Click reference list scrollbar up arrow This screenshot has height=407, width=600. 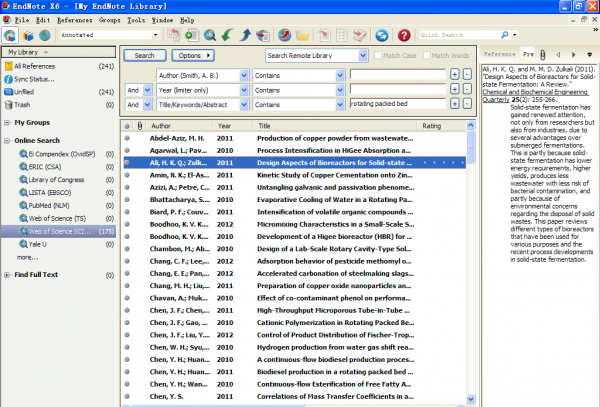point(471,125)
